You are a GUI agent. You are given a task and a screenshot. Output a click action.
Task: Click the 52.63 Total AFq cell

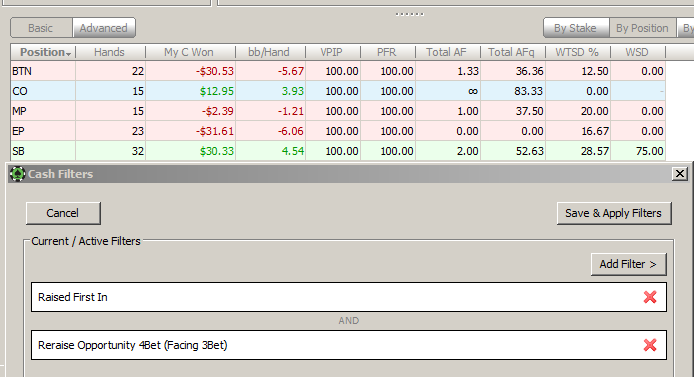tap(513, 151)
